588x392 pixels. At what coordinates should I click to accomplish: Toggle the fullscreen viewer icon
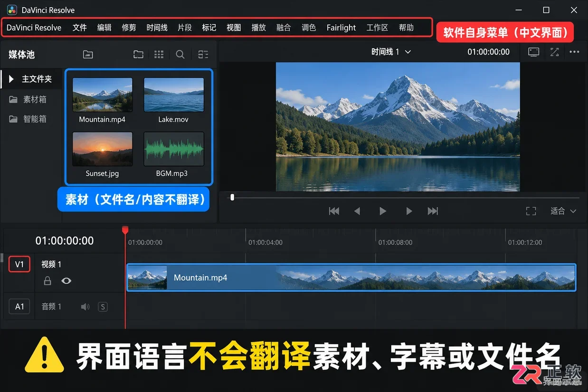coord(531,211)
